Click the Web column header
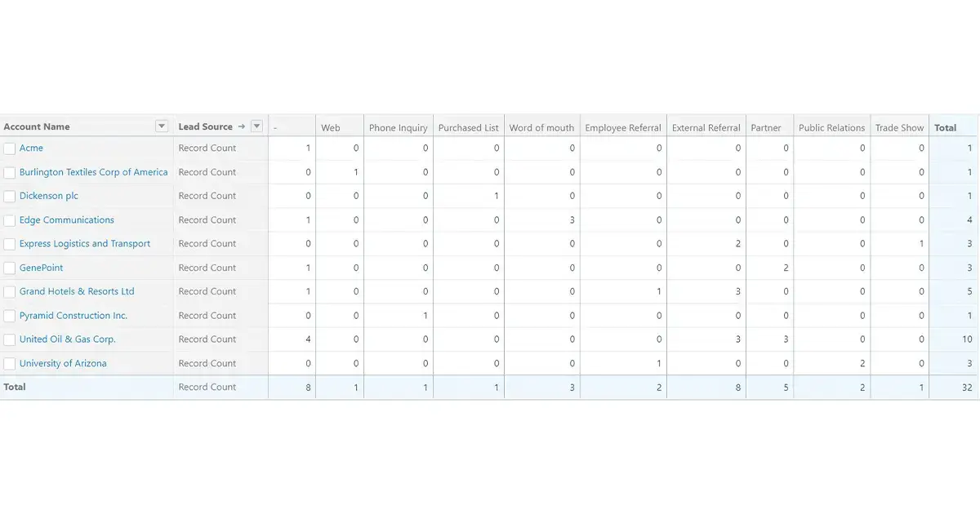The width and height of the screenshot is (980, 514). point(331,126)
